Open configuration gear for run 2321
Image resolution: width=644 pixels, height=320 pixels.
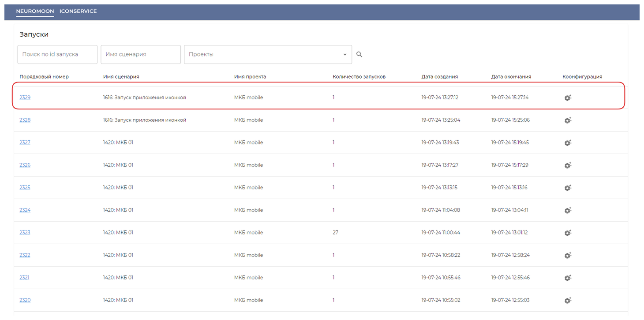568,278
